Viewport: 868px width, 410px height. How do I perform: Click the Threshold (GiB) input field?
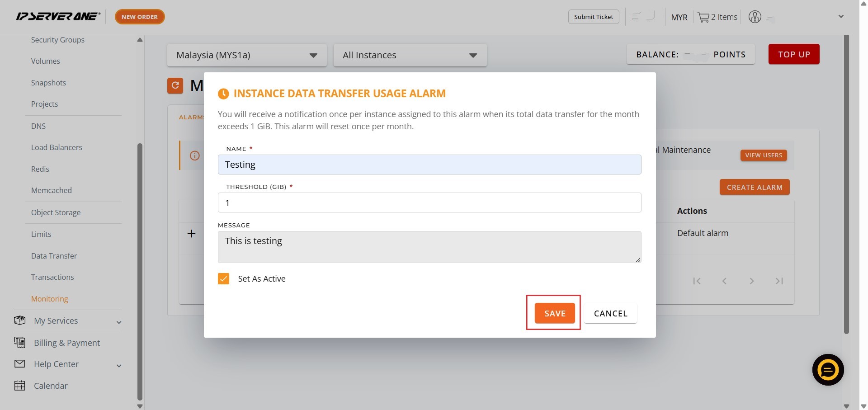(x=429, y=203)
